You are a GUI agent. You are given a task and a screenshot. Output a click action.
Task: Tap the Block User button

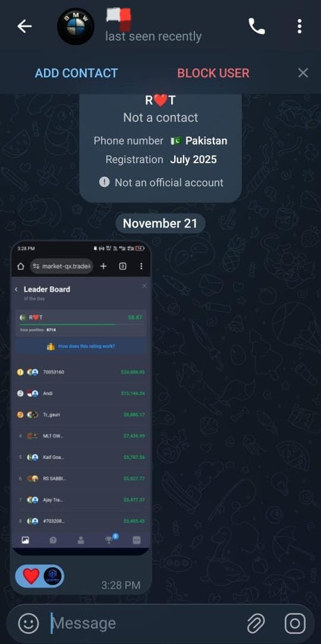tap(213, 73)
